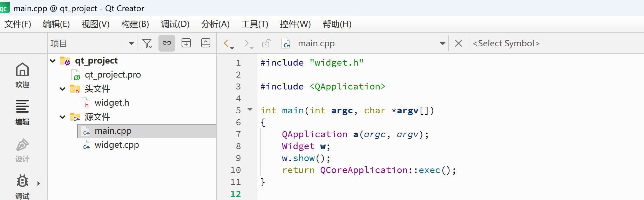The width and height of the screenshot is (644, 200).
Task: Close the main.cpp document
Action: pyautogui.click(x=458, y=43)
